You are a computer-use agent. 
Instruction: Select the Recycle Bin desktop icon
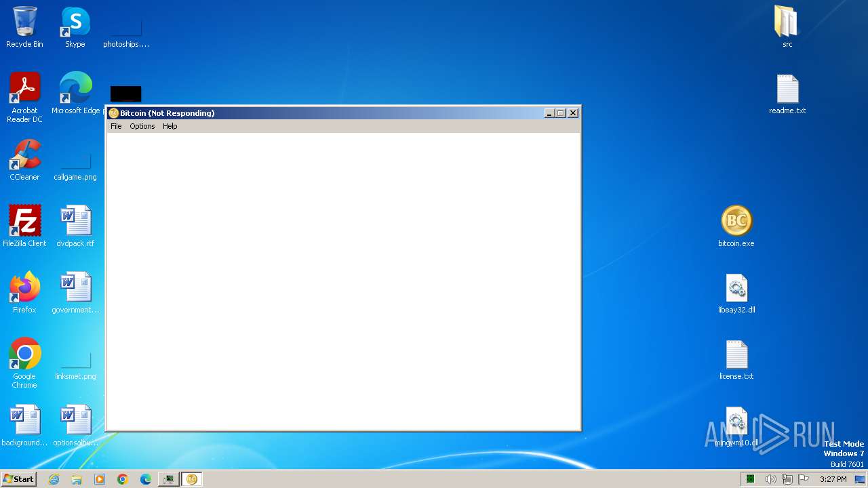pyautogui.click(x=24, y=27)
